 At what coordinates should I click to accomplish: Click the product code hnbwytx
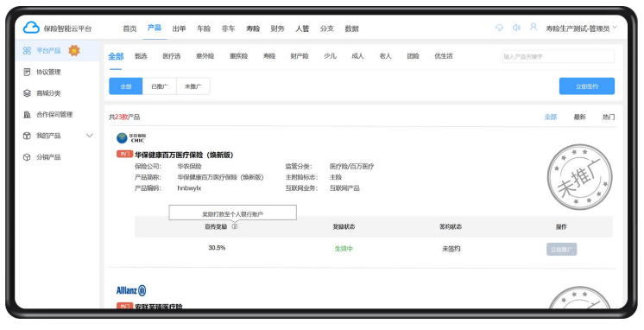click(189, 188)
